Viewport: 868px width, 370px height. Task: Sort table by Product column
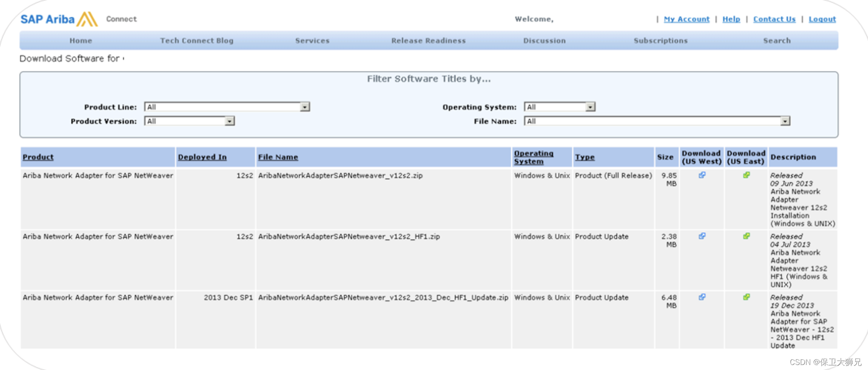(x=38, y=157)
